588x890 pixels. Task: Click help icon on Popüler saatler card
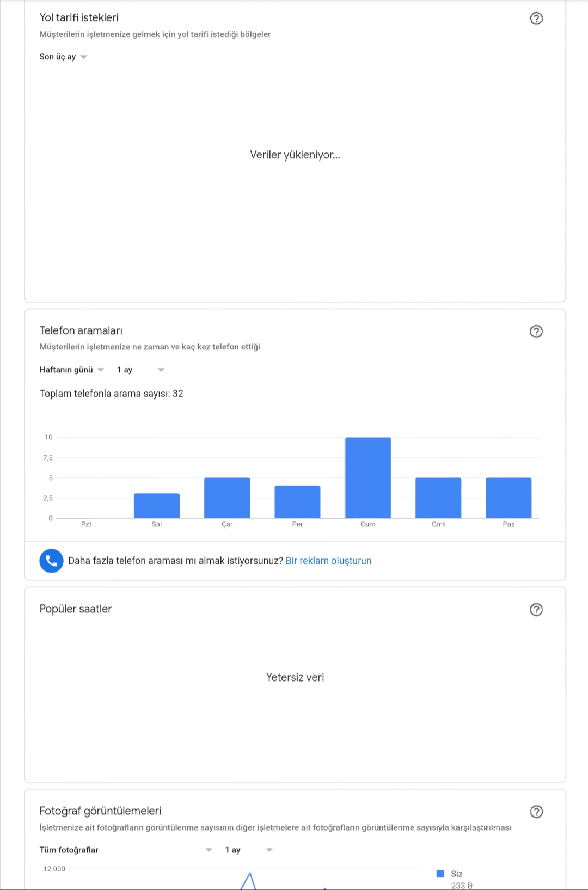pos(536,610)
